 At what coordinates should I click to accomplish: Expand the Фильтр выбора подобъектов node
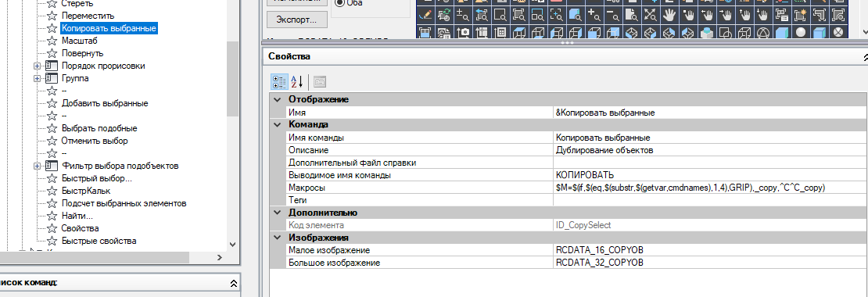pos(38,166)
